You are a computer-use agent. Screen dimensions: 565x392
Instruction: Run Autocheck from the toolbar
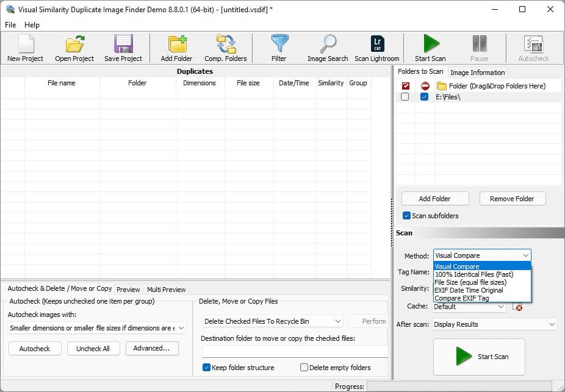tap(534, 48)
